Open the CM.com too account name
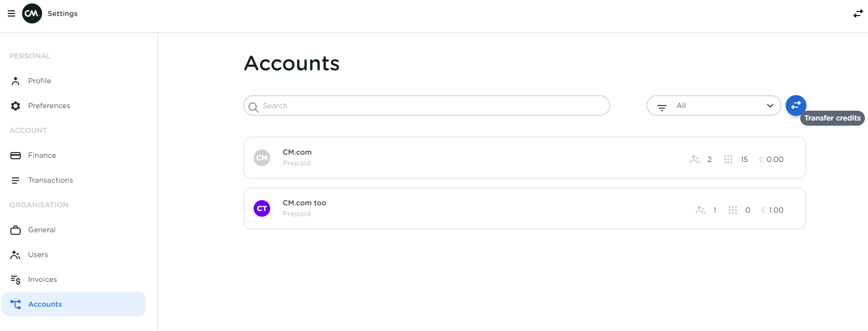Image resolution: width=868 pixels, height=331 pixels. [x=304, y=203]
